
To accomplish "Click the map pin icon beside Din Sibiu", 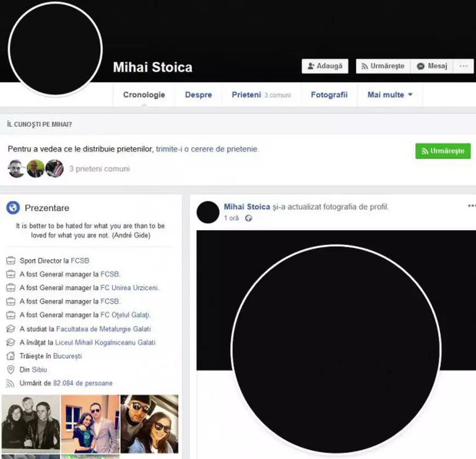I will (x=10, y=369).
